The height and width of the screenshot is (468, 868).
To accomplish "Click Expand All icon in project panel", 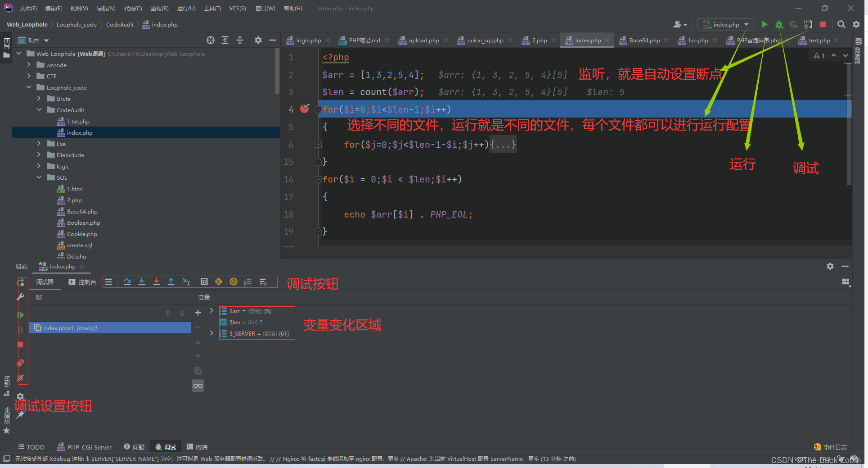I will tap(225, 40).
